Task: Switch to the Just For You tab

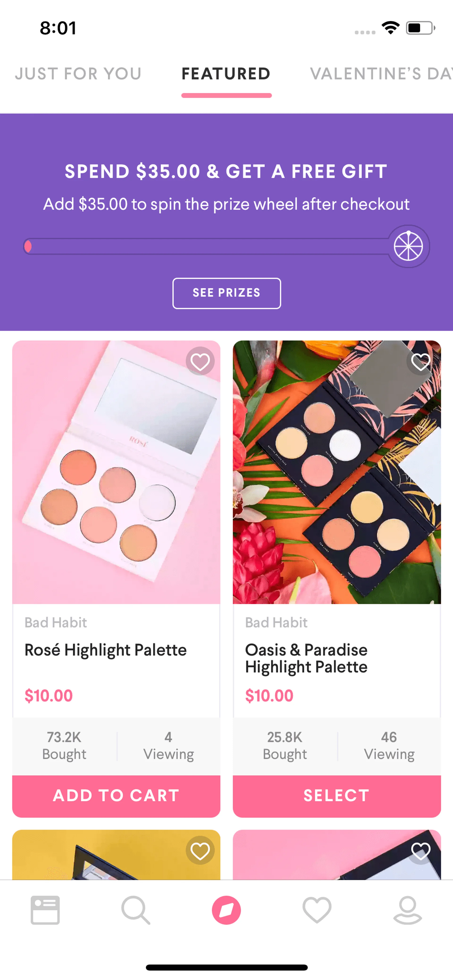Action: coord(78,74)
